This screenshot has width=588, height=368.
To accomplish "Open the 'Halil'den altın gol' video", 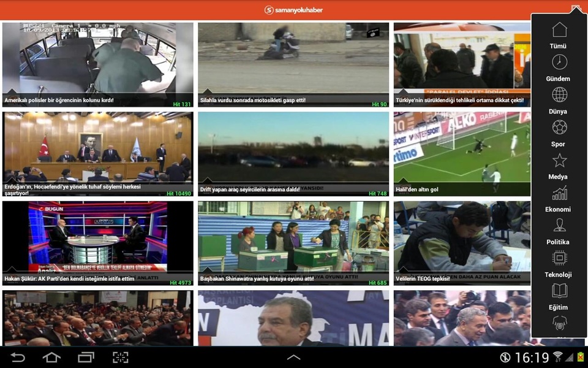I will [x=462, y=154].
